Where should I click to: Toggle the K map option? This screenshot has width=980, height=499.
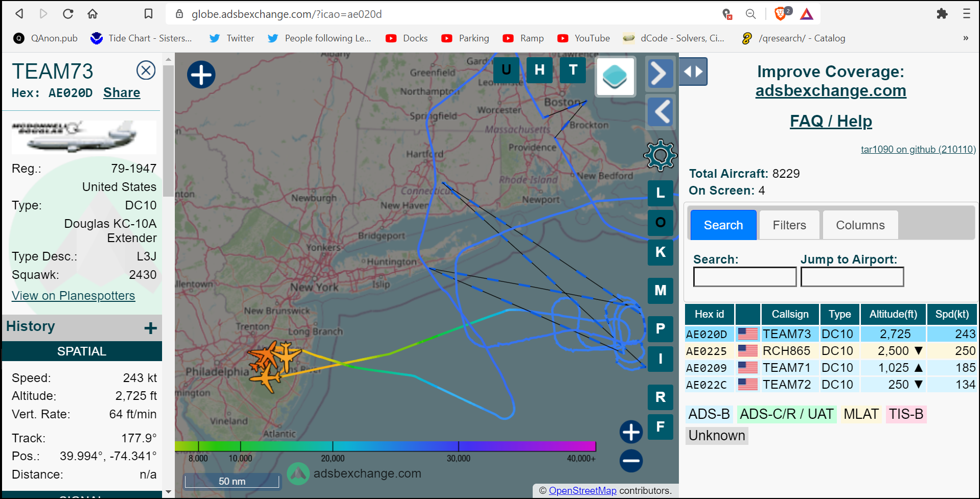tap(660, 252)
